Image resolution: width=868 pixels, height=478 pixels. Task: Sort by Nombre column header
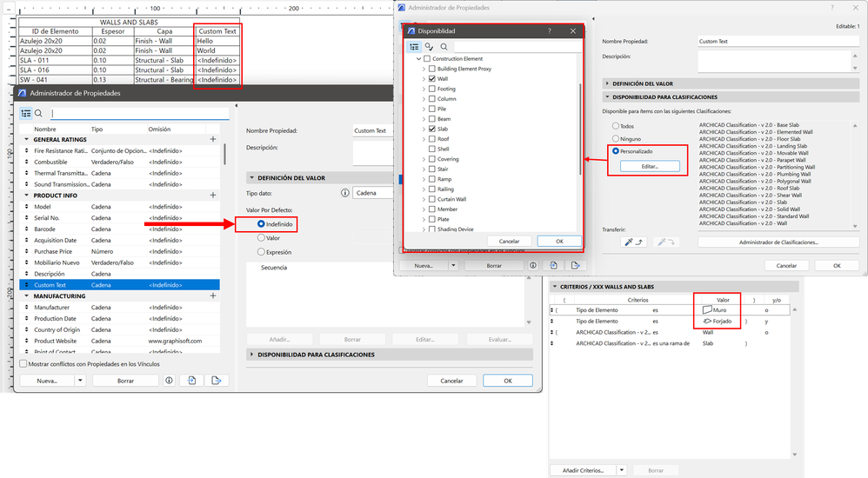[45, 129]
